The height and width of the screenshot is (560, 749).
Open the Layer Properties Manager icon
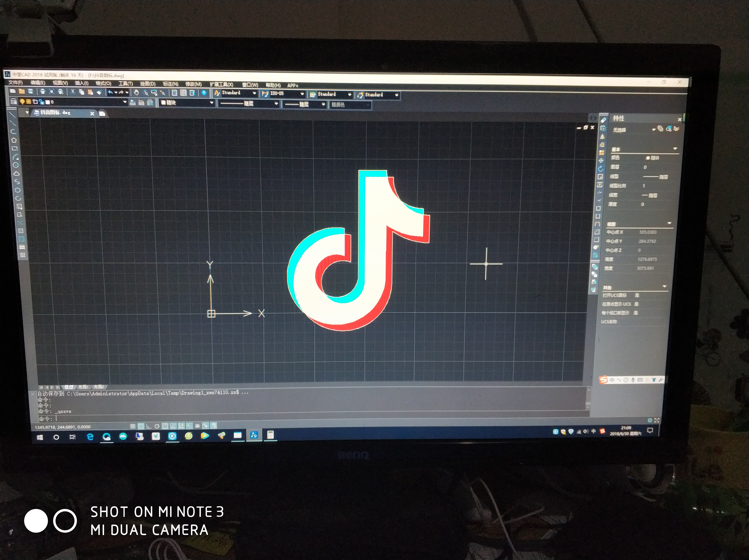tap(14, 101)
